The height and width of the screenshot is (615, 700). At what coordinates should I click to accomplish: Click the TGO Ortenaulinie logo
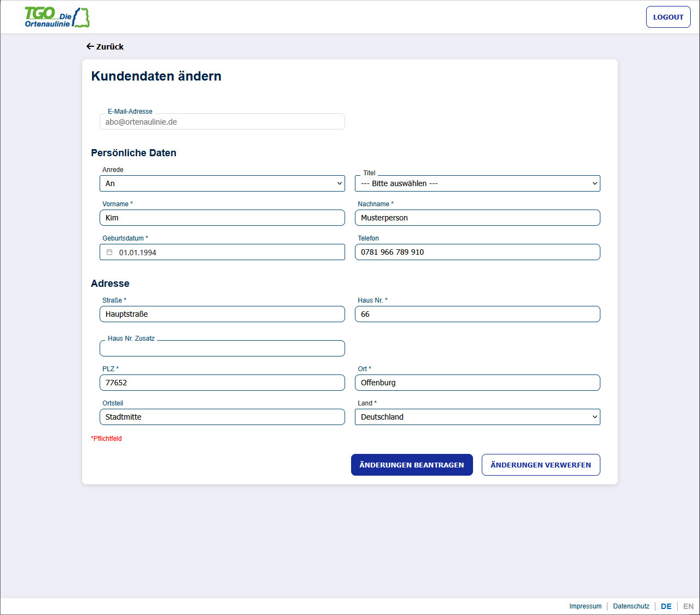57,17
